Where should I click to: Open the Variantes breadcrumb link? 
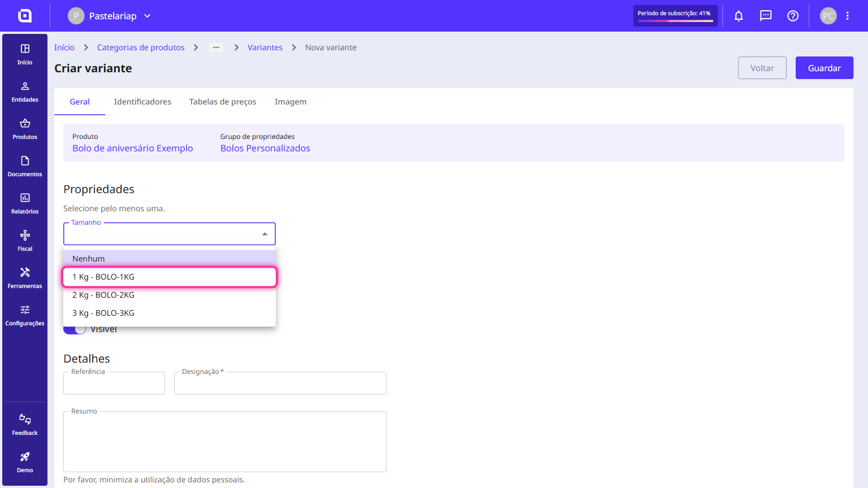265,47
